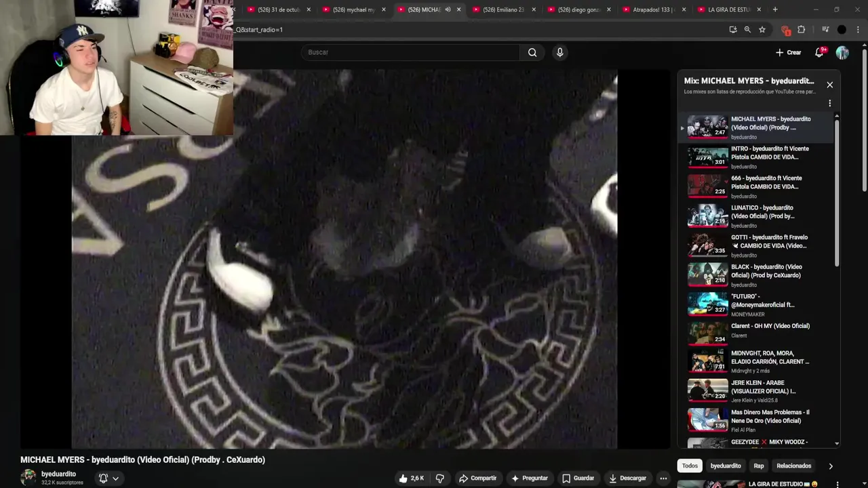The height and width of the screenshot is (488, 868).
Task: Play 'GOTTI - byeduardito ft Fravelo' from playlist
Action: [757, 246]
